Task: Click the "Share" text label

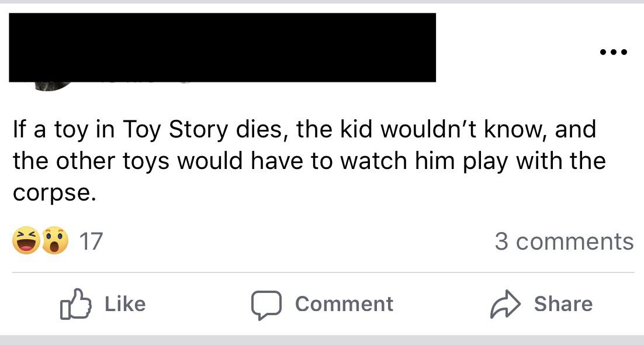Action: pyautogui.click(x=563, y=304)
